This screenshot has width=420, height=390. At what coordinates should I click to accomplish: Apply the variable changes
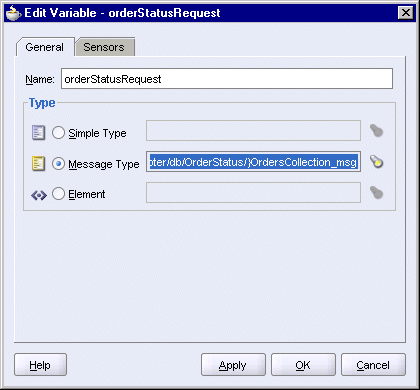233,365
